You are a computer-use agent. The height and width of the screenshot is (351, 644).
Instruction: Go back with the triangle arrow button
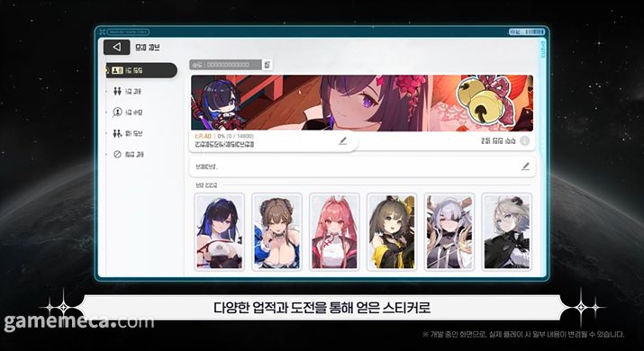click(x=117, y=47)
